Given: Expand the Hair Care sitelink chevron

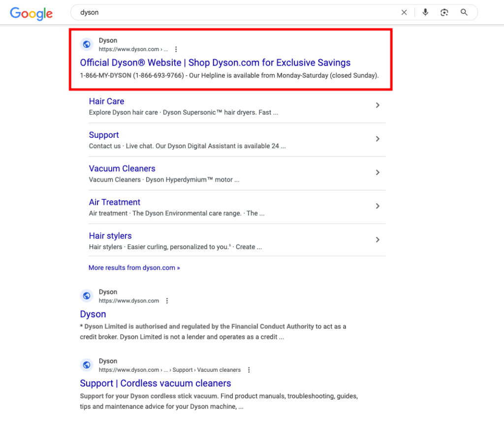Looking at the screenshot, I should 378,105.
